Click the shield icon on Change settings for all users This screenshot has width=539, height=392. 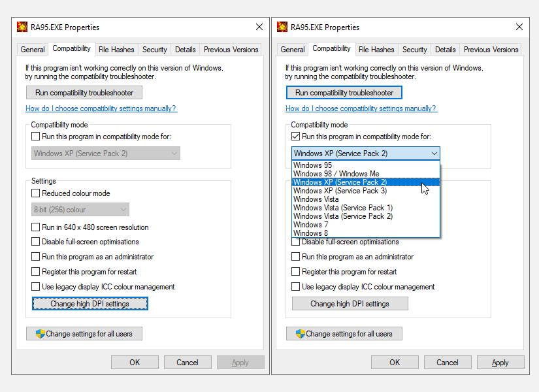point(40,333)
